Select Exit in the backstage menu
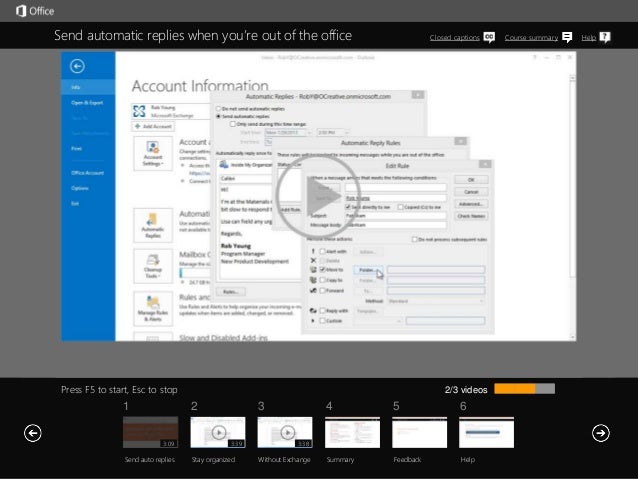Screen dimensions: 638x479 75,203
